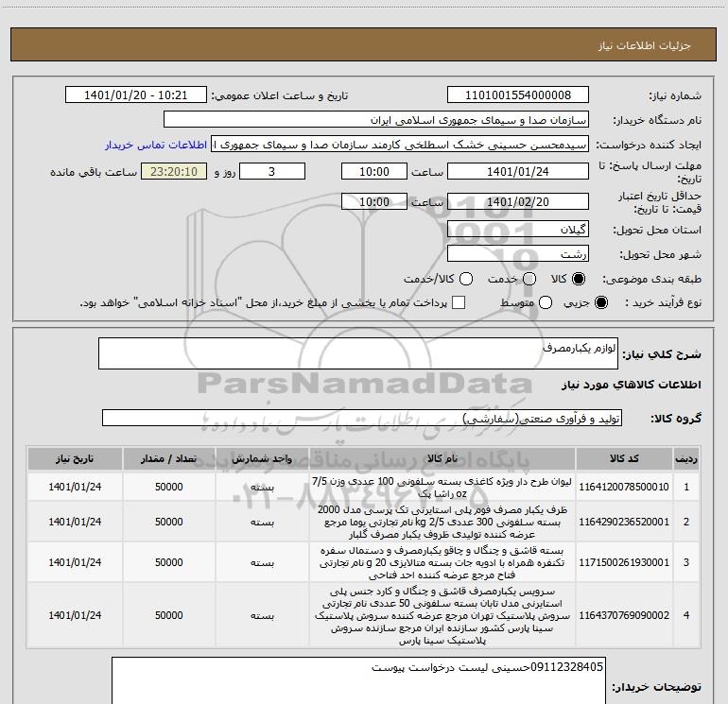
Task: Click the گروه کالا field تولید و فرآوری صنعتی
Action: pyautogui.click(x=362, y=418)
